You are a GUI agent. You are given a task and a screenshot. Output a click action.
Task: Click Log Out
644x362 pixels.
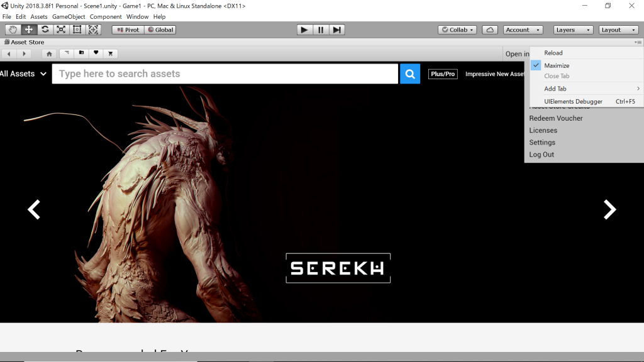coord(541,155)
